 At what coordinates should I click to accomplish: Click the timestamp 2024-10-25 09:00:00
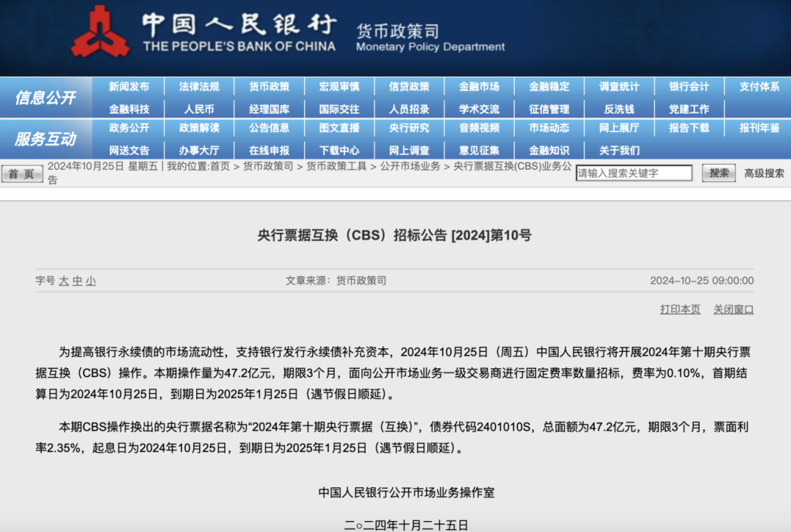tap(702, 281)
